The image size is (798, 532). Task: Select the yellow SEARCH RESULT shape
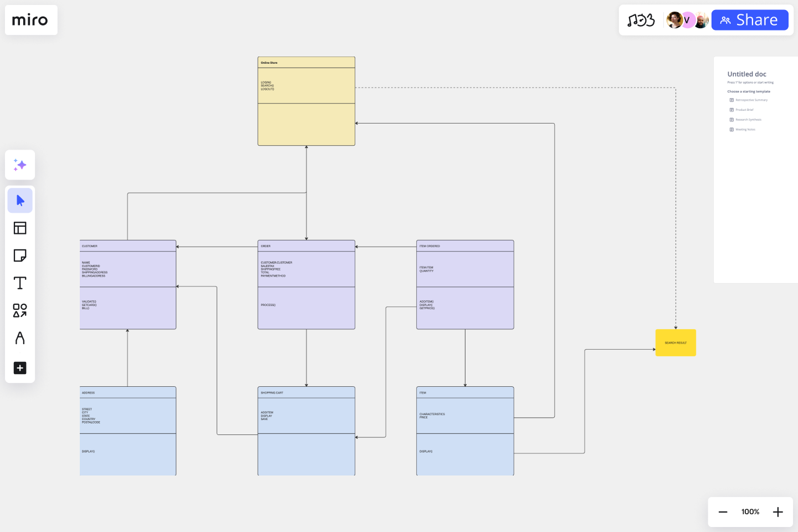pyautogui.click(x=676, y=342)
